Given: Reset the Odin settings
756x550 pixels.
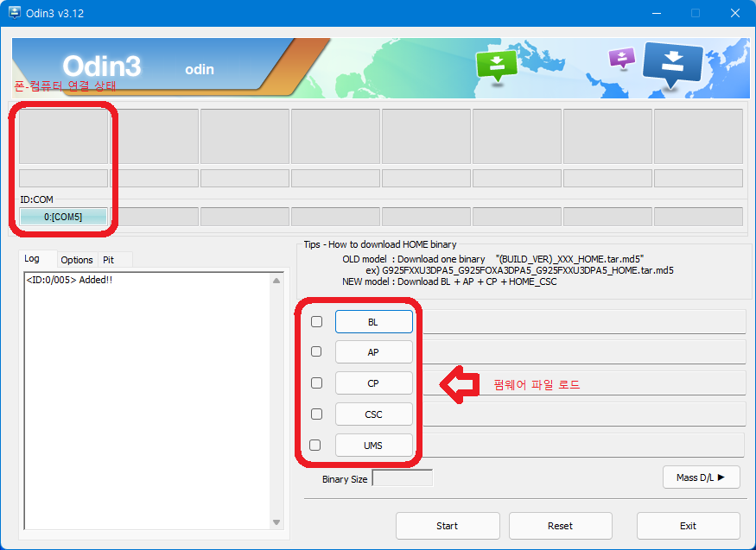Looking at the screenshot, I should (560, 526).
